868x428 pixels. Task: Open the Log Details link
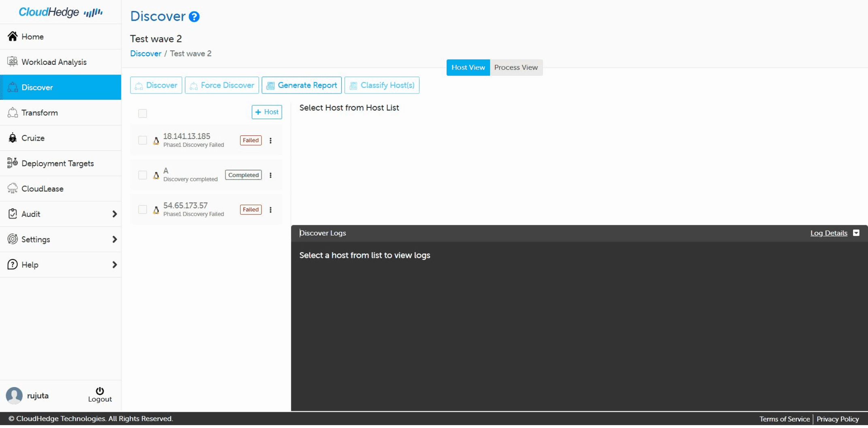(x=829, y=233)
